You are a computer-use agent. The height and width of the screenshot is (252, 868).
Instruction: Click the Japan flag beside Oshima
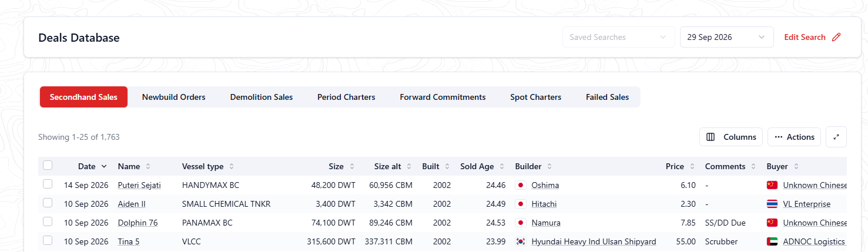520,185
